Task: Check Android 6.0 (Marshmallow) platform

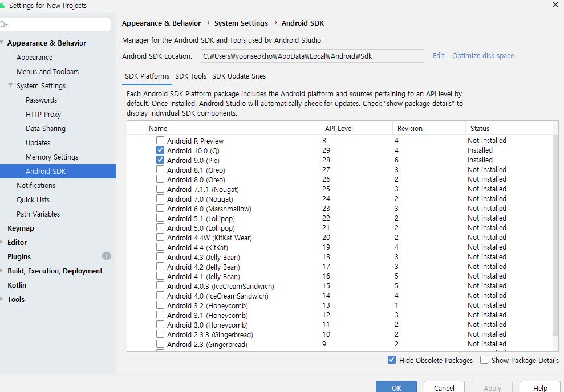Action: [160, 208]
